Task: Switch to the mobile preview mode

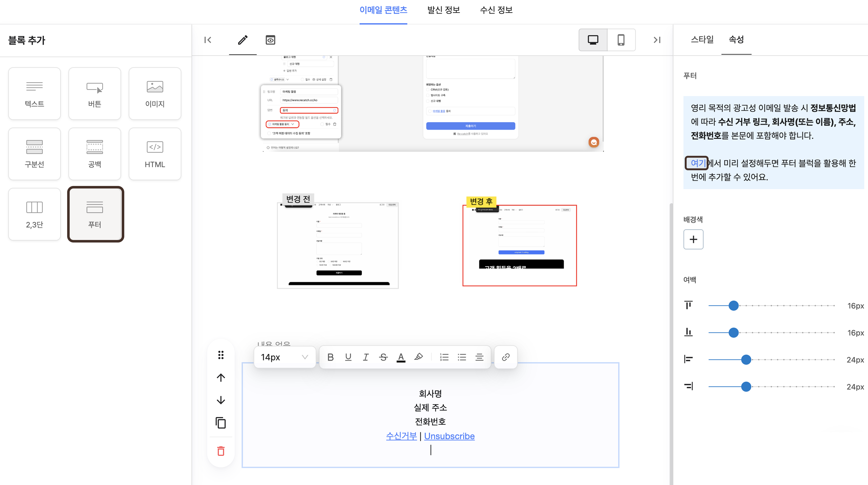Action: tap(621, 40)
